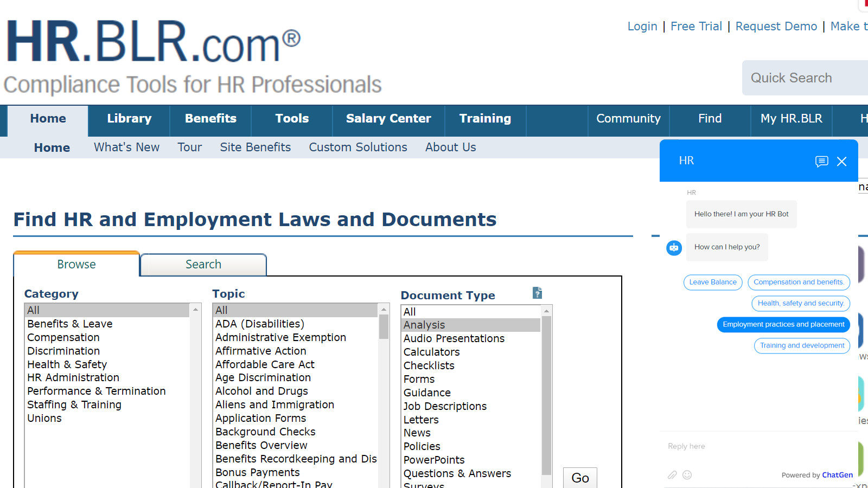Close the HR chat widget
868x488 pixels.
(x=841, y=161)
